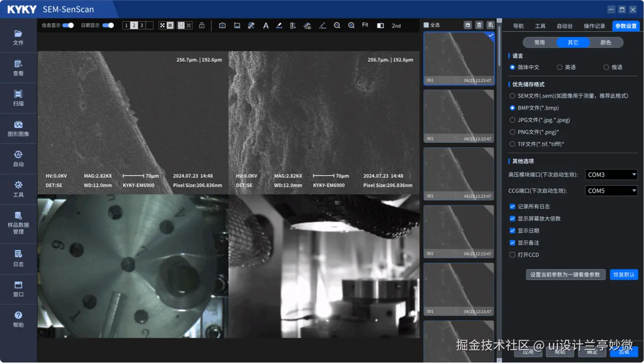Open the 扫描 scan section in sidebar
Image resolution: width=644 pixels, height=363 pixels.
(18, 98)
